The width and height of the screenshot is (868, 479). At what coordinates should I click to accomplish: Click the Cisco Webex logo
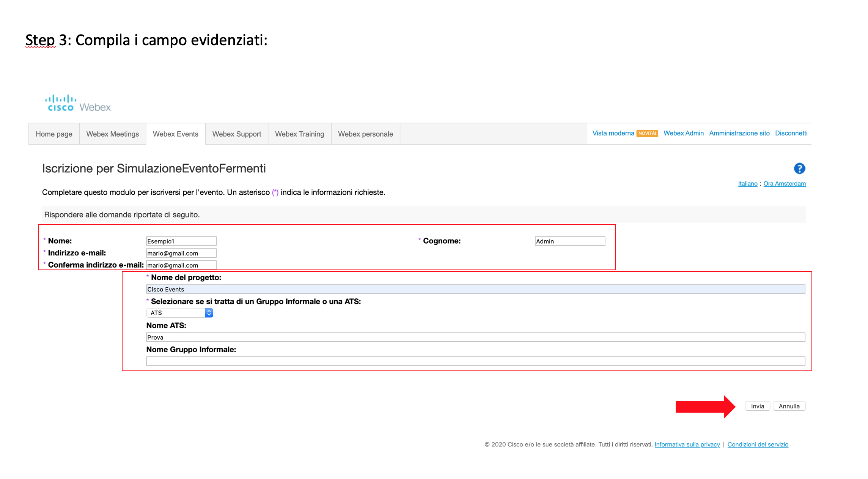pos(78,103)
